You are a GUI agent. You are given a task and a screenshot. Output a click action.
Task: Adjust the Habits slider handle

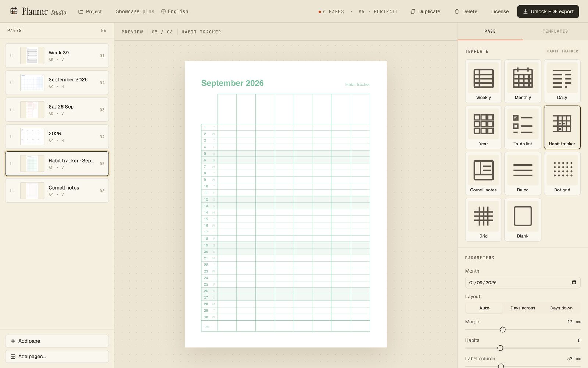tap(500, 348)
